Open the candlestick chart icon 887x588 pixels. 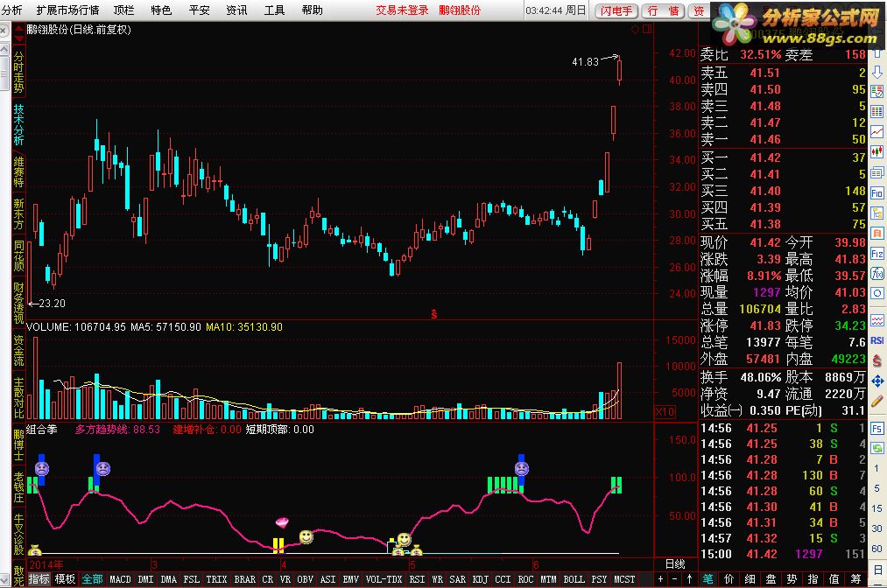(x=876, y=152)
